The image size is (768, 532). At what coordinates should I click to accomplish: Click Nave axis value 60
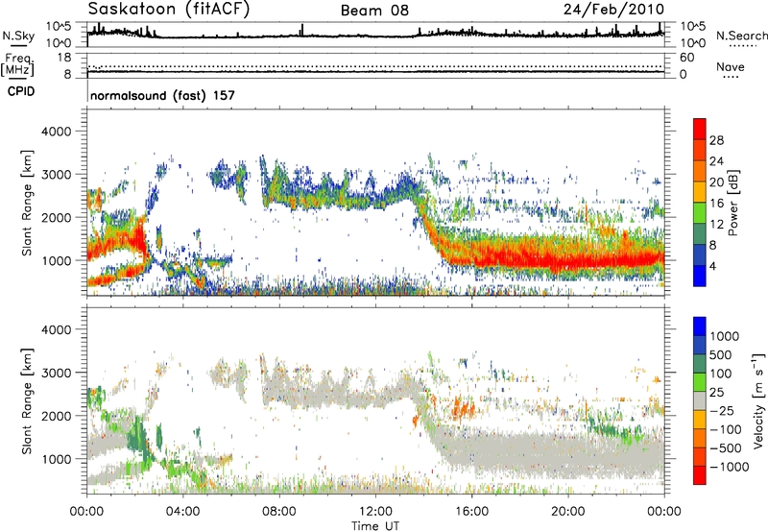[686, 58]
